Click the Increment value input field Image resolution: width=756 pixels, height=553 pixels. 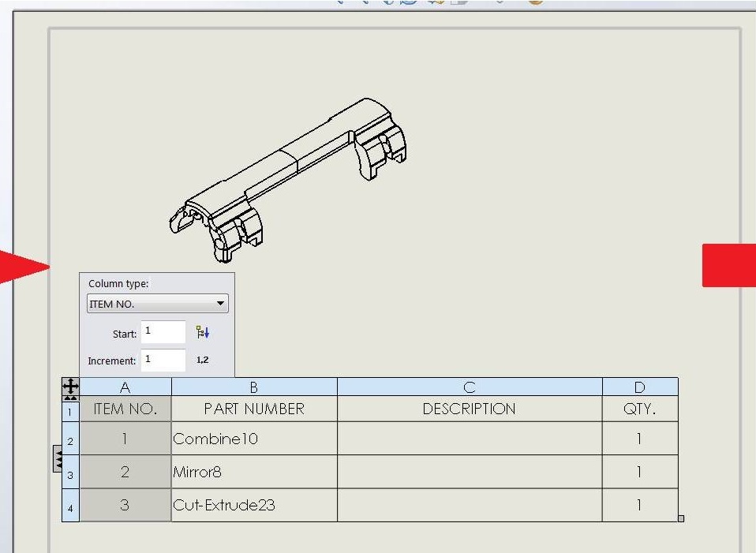tap(163, 361)
